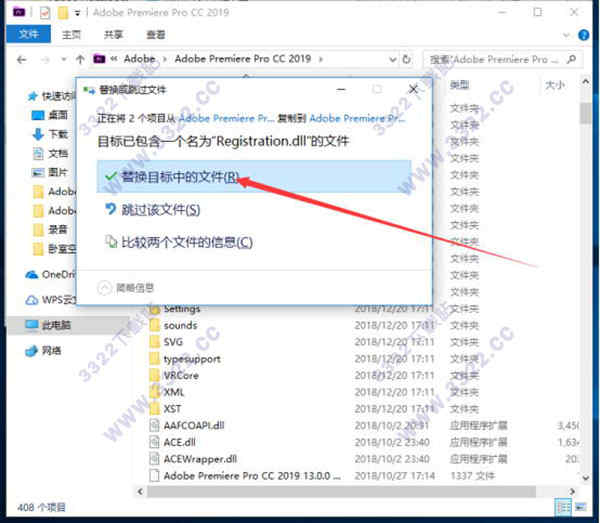Screen dimensions: 600x523
Task: Open Explorer help question mark icon
Action: [584, 35]
